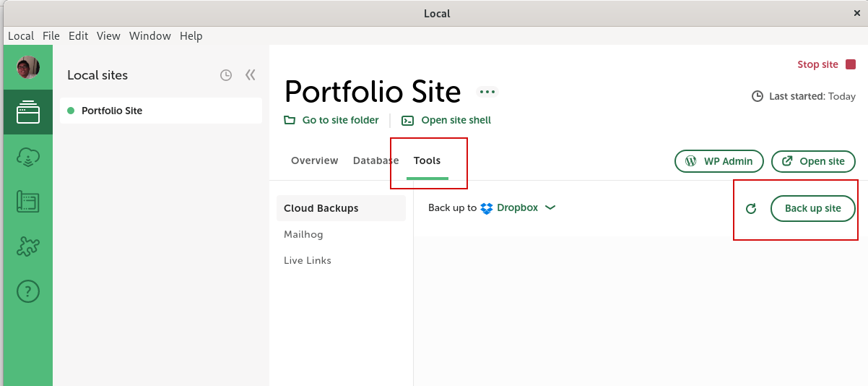Sort sites with the clock icon

226,75
